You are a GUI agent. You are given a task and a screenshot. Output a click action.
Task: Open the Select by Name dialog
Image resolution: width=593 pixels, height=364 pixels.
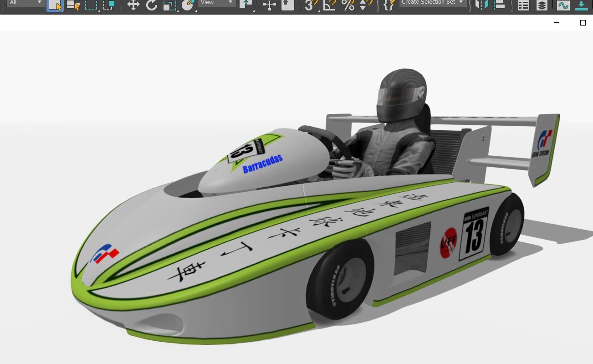coord(73,5)
